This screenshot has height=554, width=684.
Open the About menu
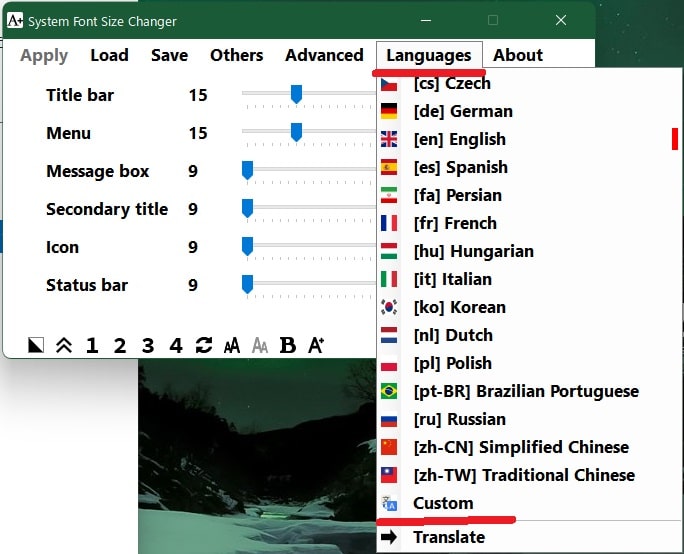(518, 55)
